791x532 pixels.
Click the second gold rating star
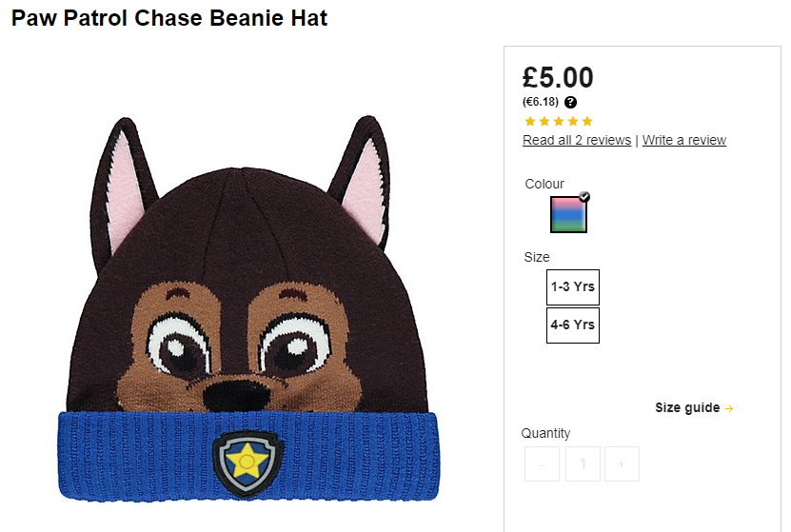(x=544, y=121)
